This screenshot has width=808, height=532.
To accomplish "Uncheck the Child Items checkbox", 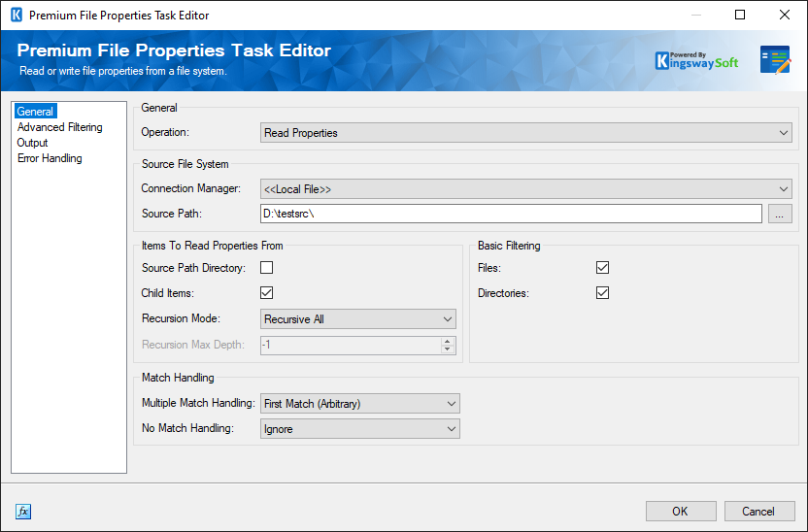I will pos(266,293).
